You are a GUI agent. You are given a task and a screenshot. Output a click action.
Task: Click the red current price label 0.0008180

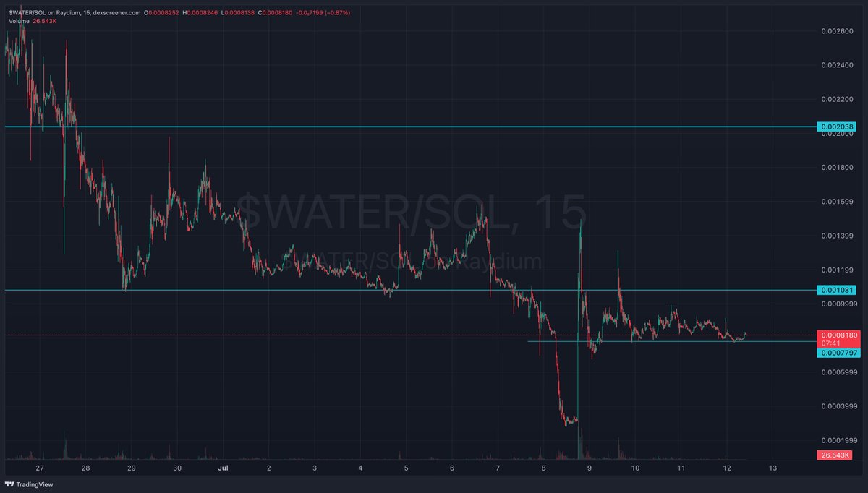837,335
